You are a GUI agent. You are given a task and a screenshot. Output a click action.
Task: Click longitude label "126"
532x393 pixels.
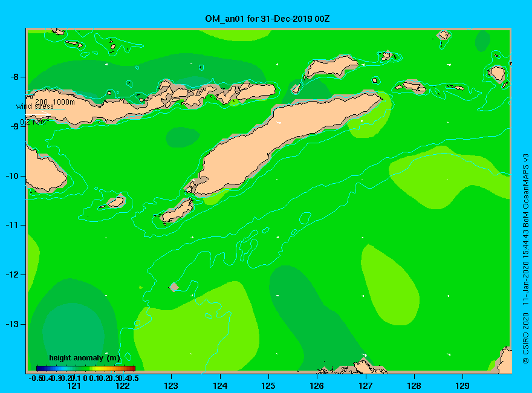coord(317,386)
